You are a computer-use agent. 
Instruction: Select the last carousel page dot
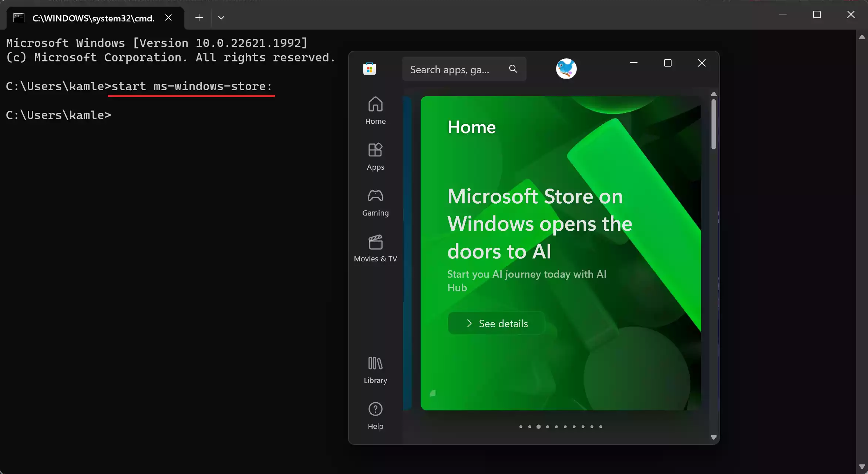600,427
